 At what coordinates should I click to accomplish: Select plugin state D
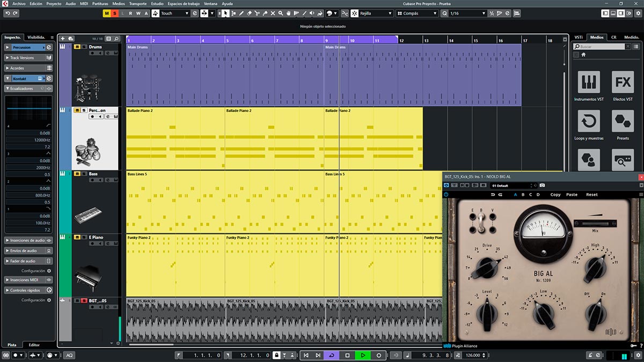pyautogui.click(x=538, y=195)
